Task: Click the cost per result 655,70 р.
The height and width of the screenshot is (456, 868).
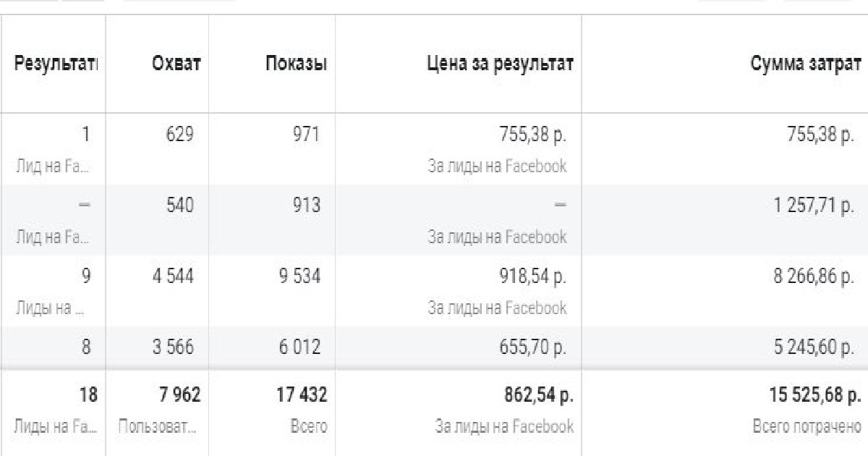Action: point(533,347)
